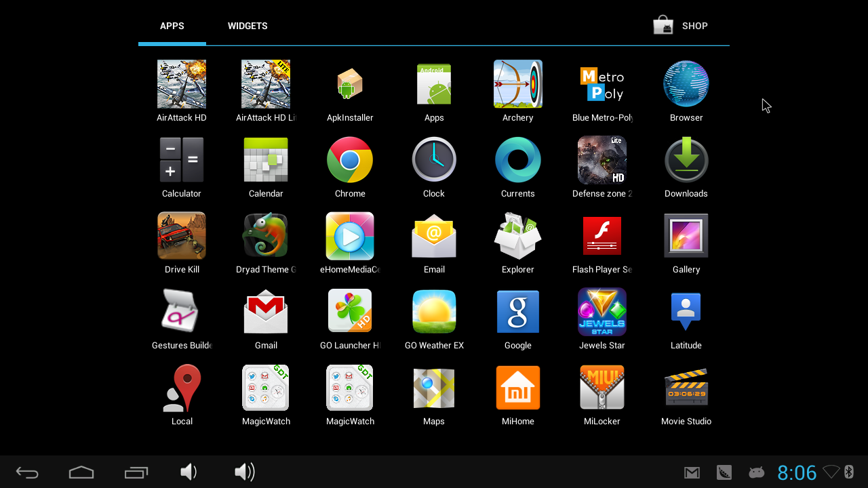This screenshot has width=868, height=488.
Task: Launch the Jewels Star game
Action: pos(602,312)
